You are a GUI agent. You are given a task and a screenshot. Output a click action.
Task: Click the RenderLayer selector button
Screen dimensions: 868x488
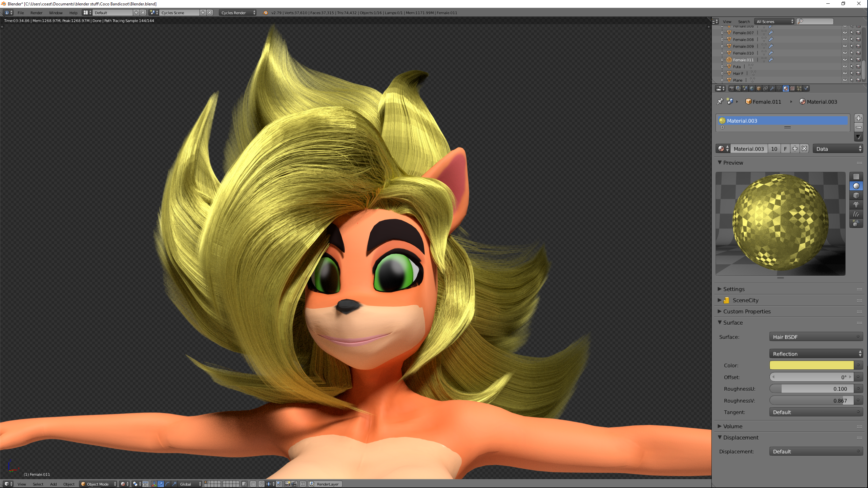325,484
